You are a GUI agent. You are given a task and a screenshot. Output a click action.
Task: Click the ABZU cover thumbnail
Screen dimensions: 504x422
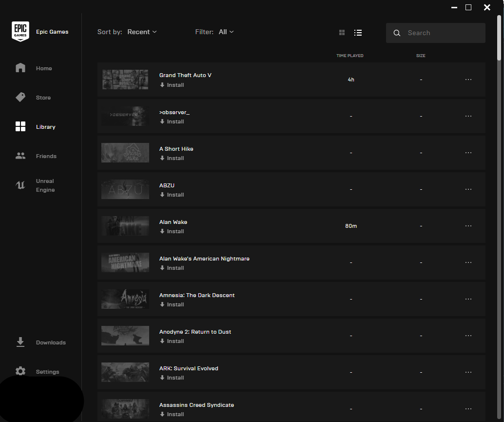pos(125,189)
